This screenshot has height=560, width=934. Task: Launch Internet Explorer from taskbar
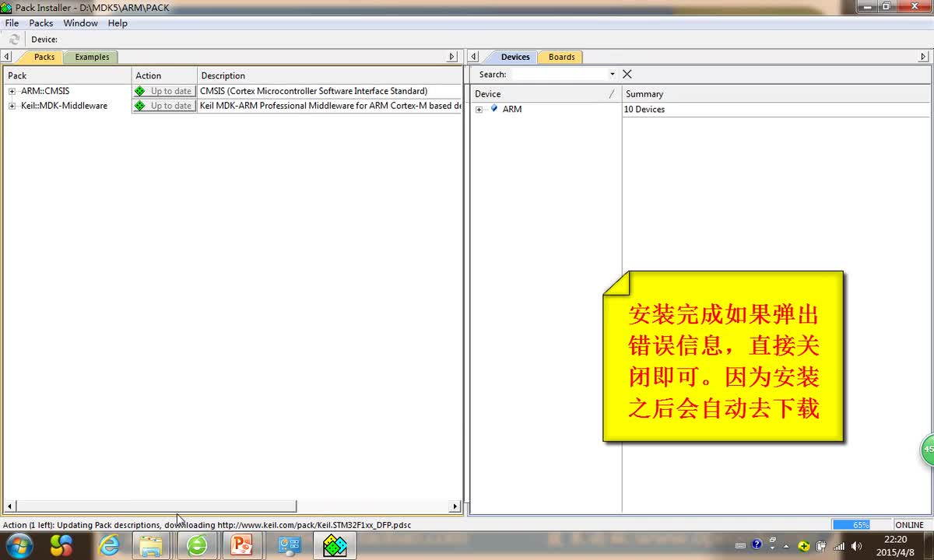110,546
